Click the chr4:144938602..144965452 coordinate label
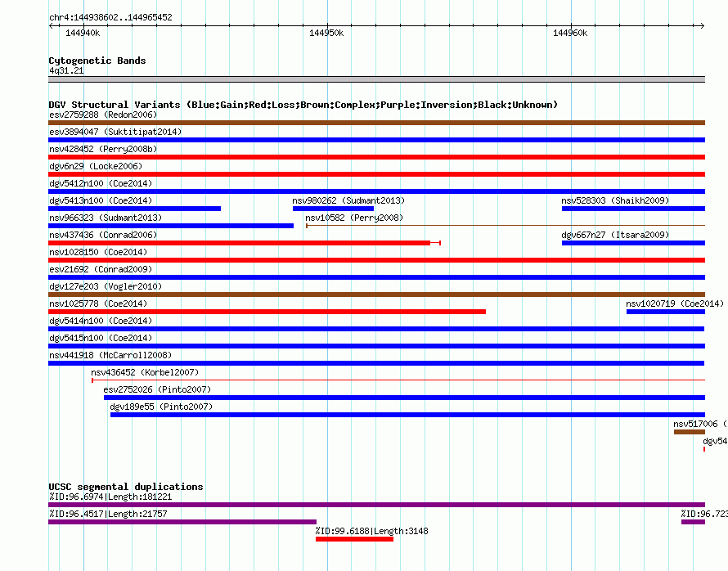728x571 pixels. (x=110, y=17)
